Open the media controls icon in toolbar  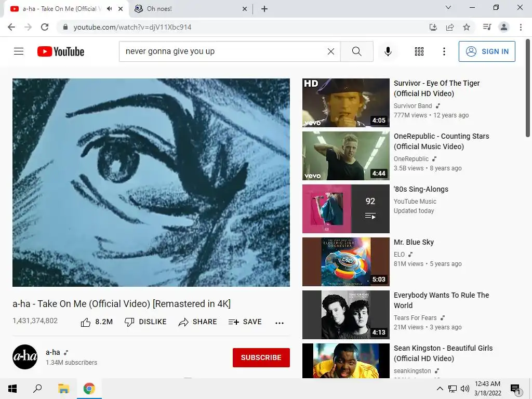pos(487,27)
